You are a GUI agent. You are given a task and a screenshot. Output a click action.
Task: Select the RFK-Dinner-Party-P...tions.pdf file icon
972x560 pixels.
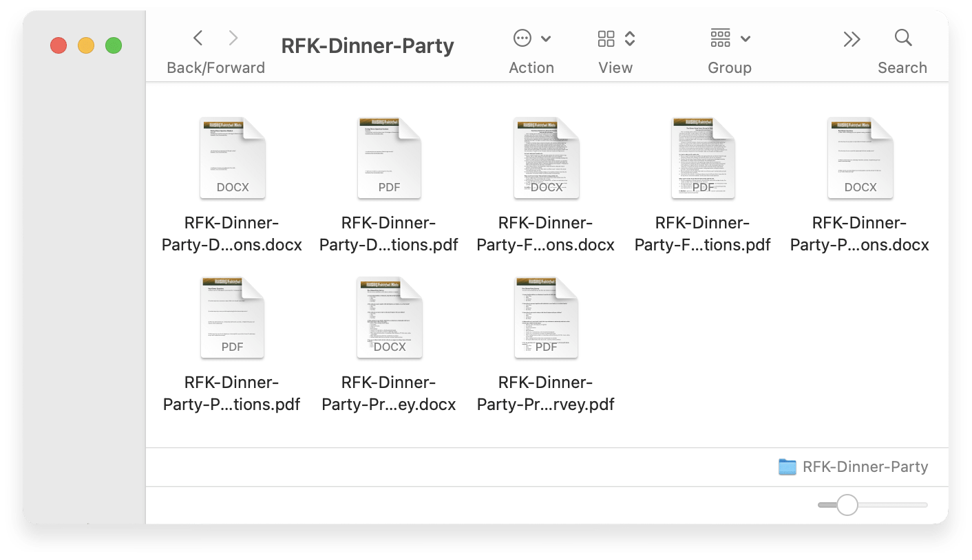233,318
